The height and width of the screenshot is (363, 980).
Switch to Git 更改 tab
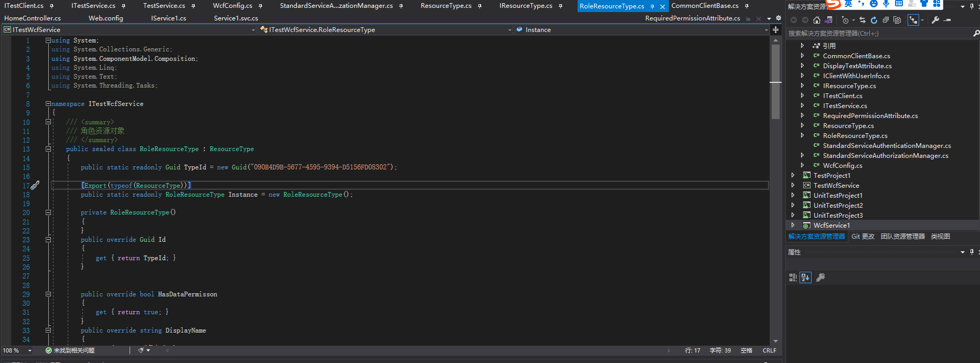point(863,237)
